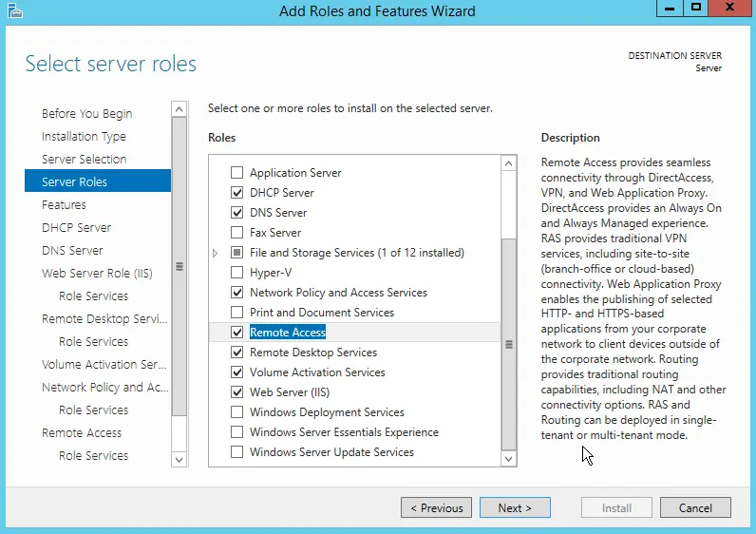
Task: Uncheck the DHCP Server role
Action: click(x=237, y=193)
